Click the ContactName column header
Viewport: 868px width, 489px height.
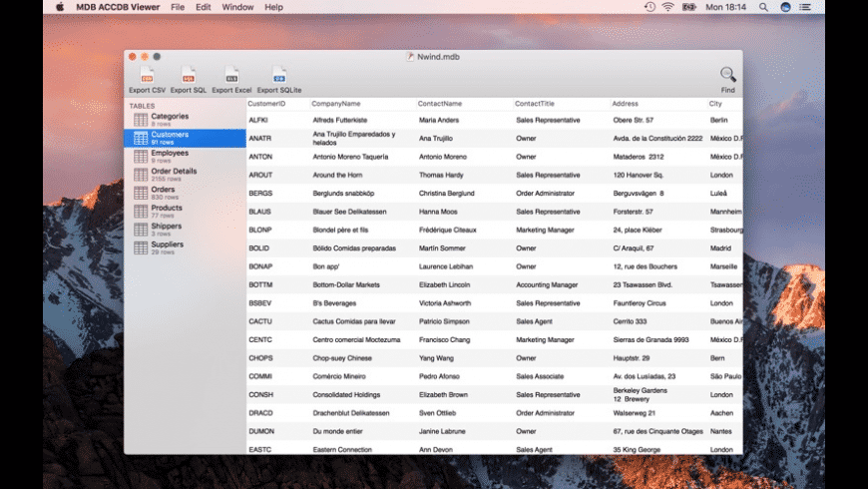tap(440, 104)
